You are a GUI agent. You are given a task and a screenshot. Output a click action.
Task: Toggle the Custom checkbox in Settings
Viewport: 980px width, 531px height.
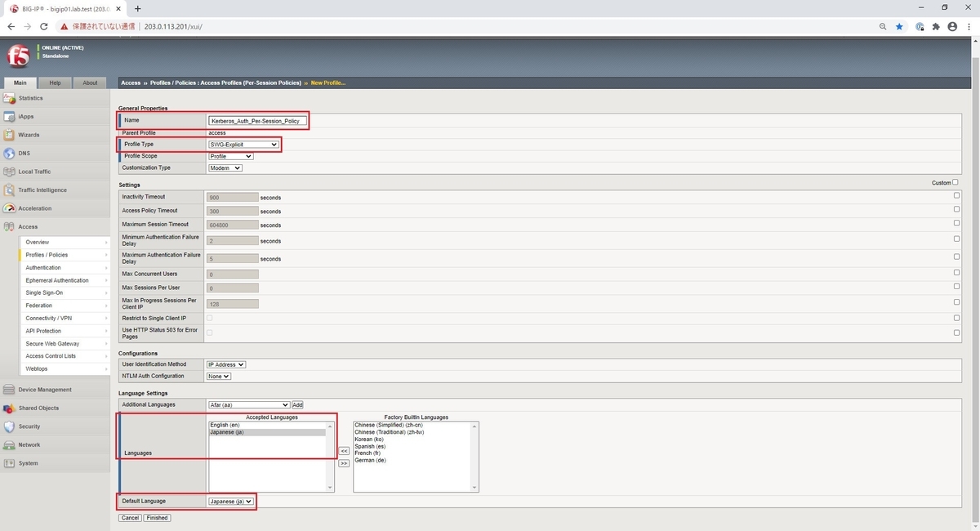pos(956,183)
